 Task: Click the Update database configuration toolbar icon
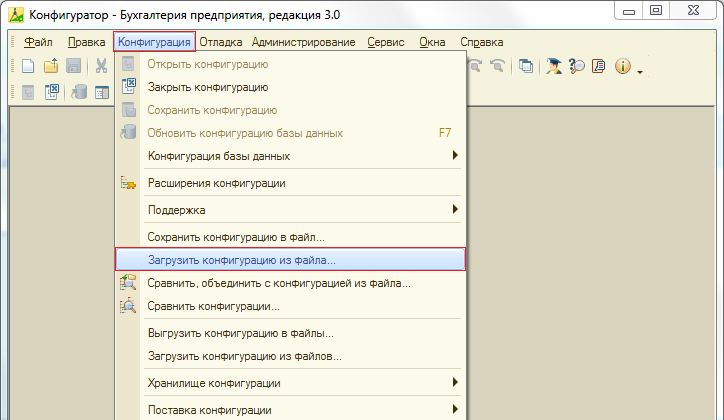click(x=79, y=92)
